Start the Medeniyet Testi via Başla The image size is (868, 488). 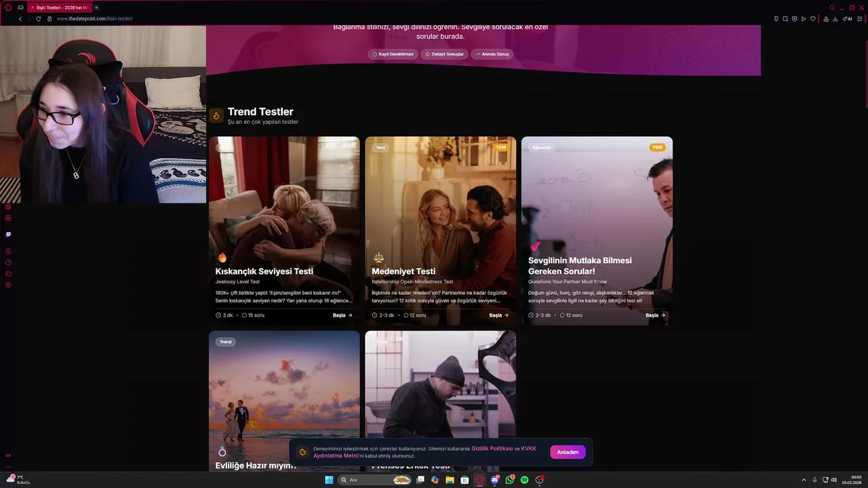click(x=499, y=315)
